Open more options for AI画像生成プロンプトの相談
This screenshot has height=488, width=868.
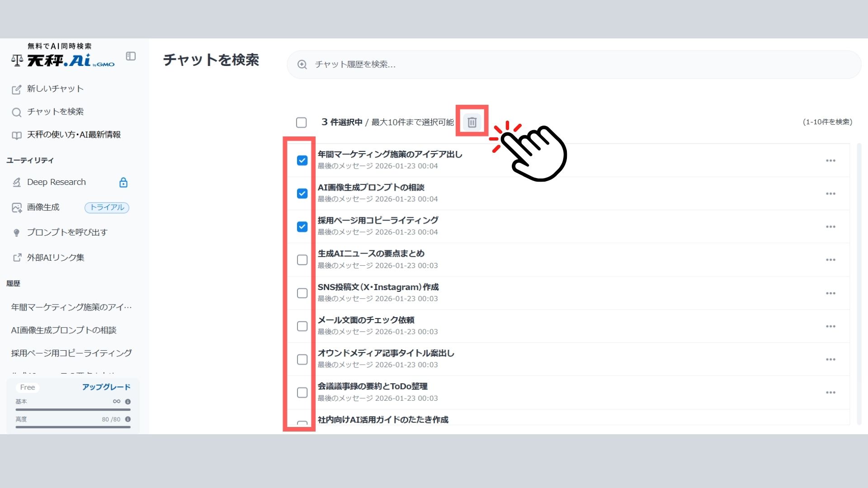coord(830,194)
